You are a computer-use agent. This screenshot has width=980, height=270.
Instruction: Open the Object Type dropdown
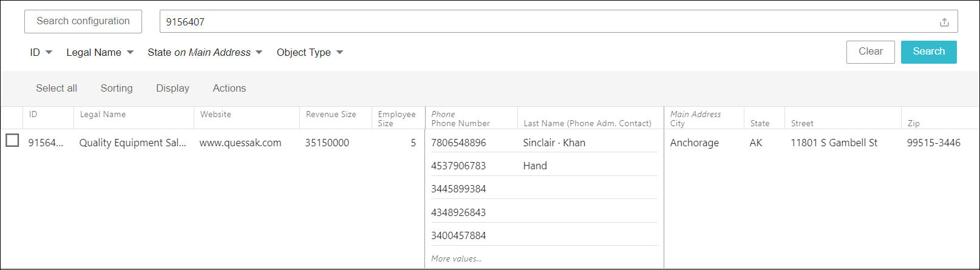pos(310,53)
